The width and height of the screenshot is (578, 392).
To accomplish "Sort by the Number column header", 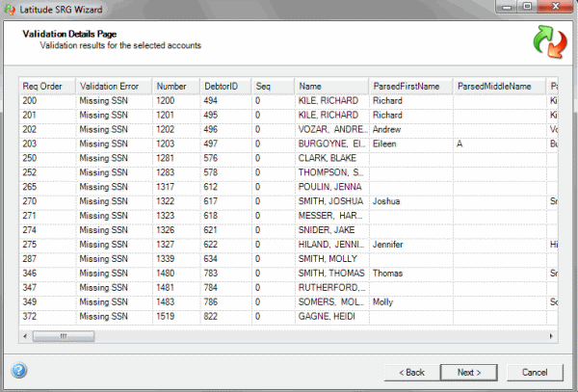I will (x=176, y=87).
